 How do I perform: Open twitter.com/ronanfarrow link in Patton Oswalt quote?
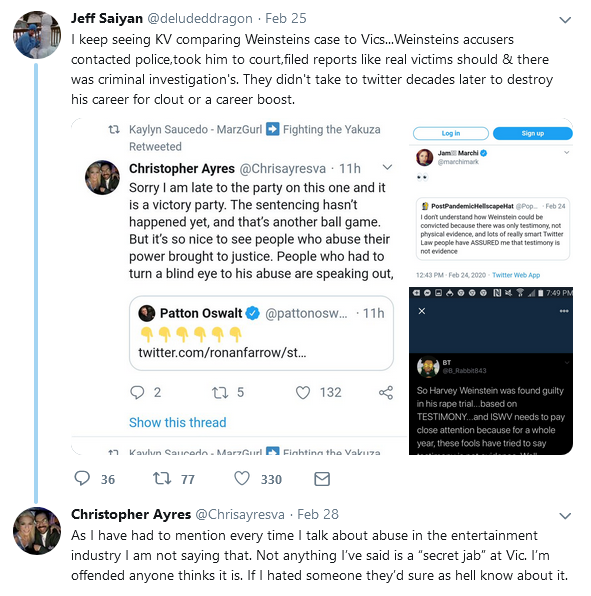(222, 352)
